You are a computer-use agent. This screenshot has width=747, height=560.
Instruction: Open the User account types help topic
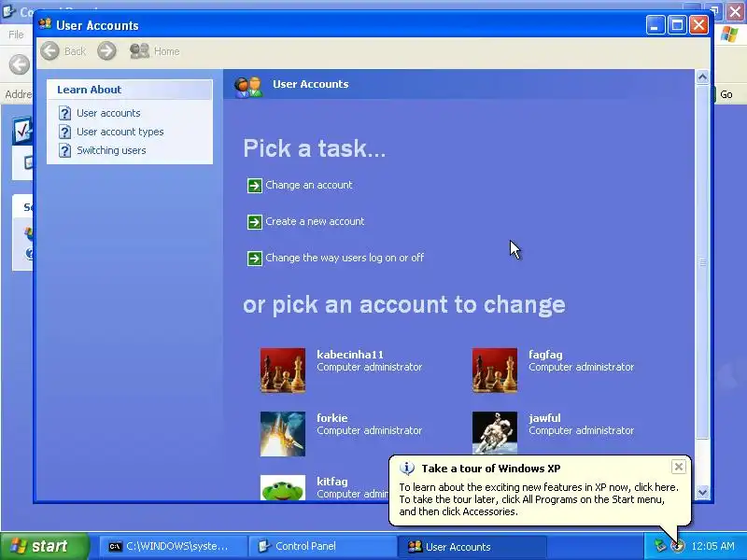[x=120, y=132]
